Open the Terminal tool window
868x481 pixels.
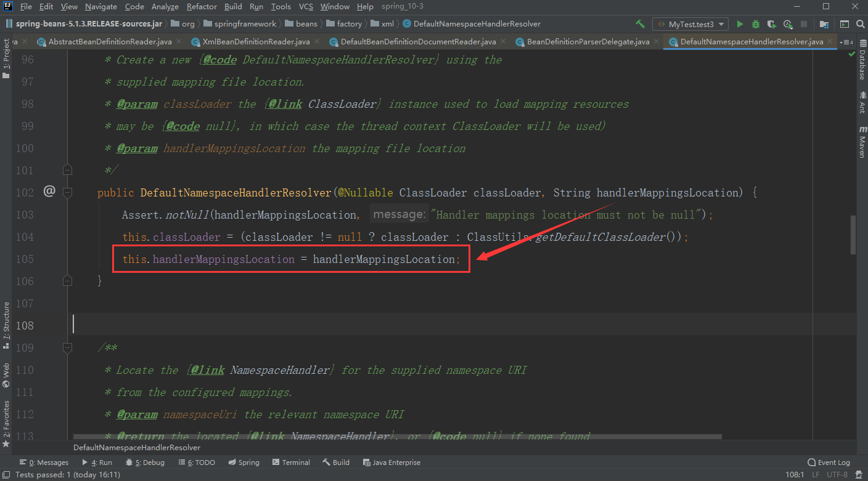[291, 463]
